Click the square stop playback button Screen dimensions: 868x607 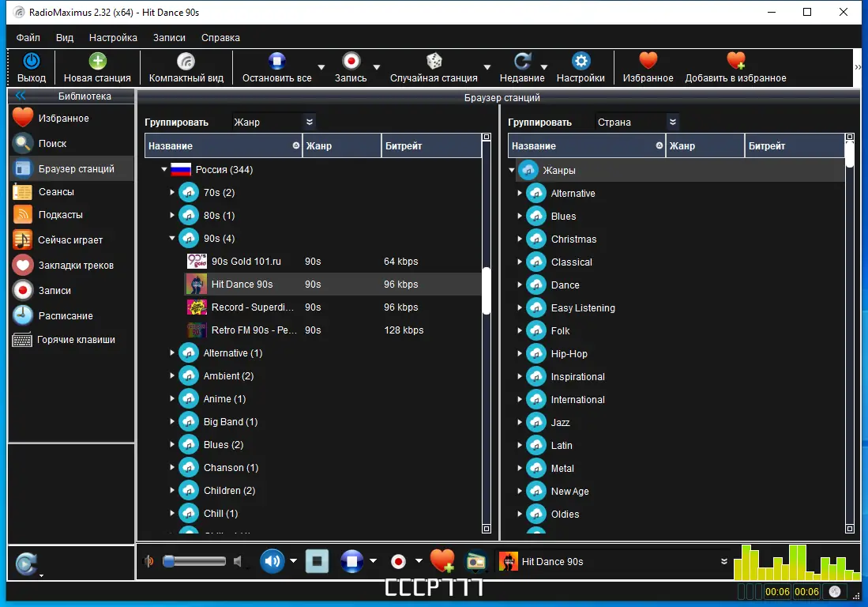[x=318, y=561]
